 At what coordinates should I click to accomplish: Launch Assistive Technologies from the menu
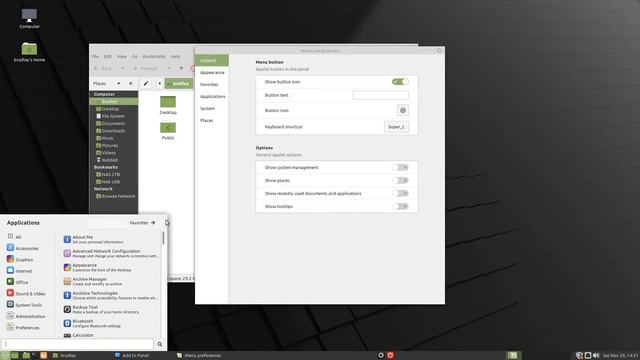point(110,296)
